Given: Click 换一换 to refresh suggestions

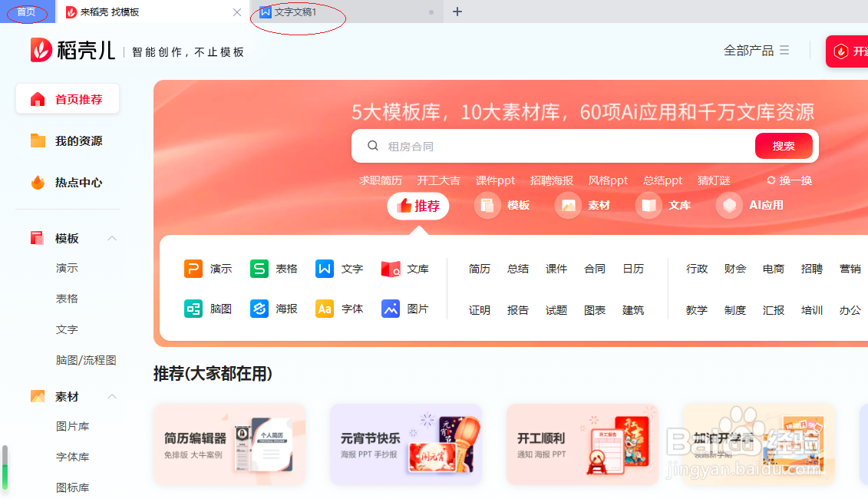Looking at the screenshot, I should 788,180.
